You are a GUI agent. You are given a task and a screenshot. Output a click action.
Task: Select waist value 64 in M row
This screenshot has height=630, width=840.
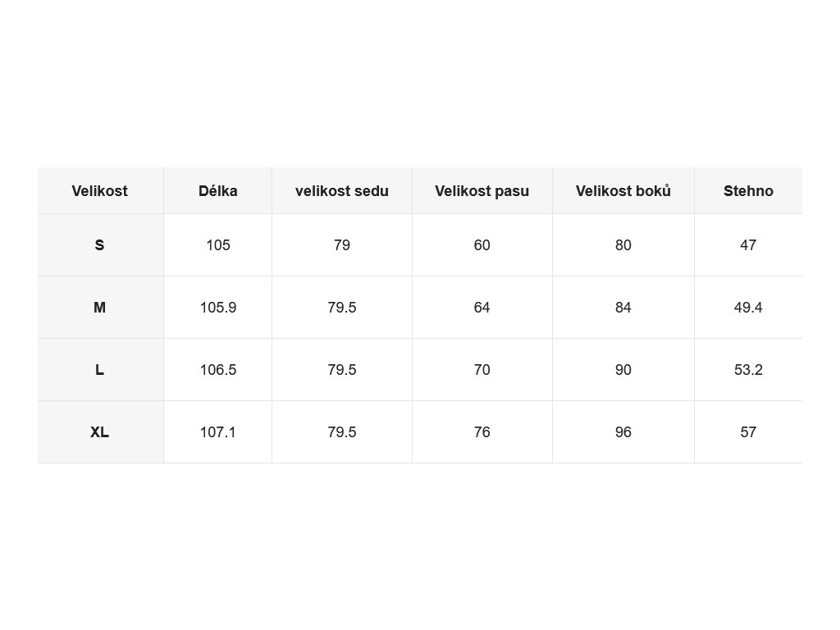[x=482, y=308]
